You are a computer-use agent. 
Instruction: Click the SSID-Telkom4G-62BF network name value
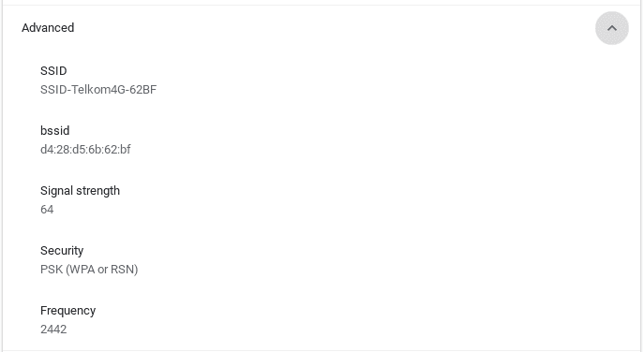pyautogui.click(x=98, y=90)
